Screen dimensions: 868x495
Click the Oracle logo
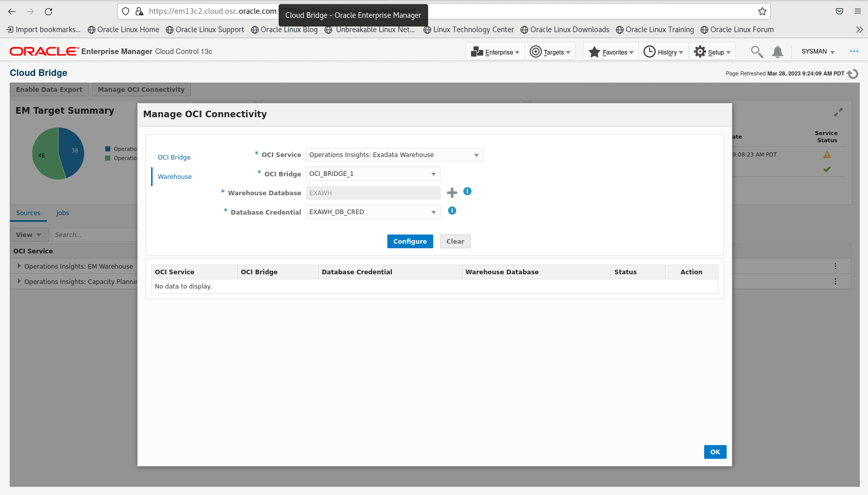click(44, 51)
